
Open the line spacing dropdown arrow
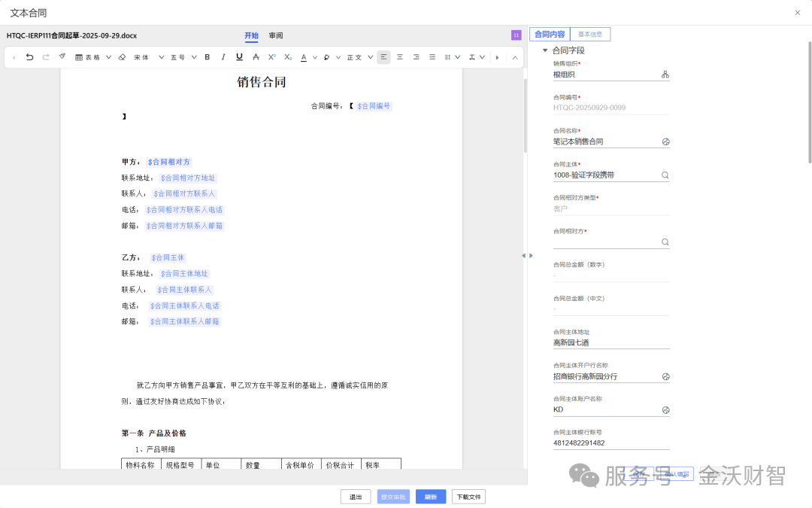[x=458, y=57]
